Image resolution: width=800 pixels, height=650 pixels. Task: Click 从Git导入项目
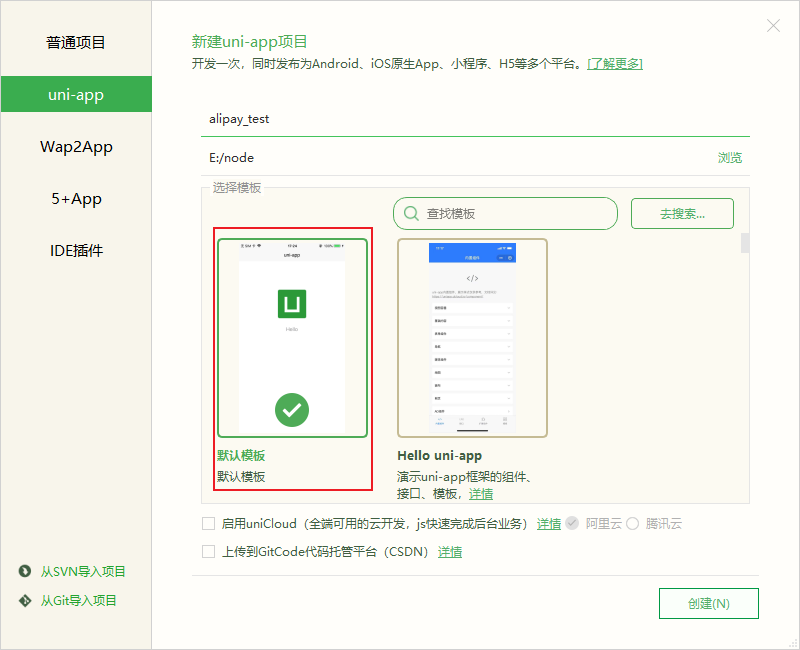coord(79,601)
